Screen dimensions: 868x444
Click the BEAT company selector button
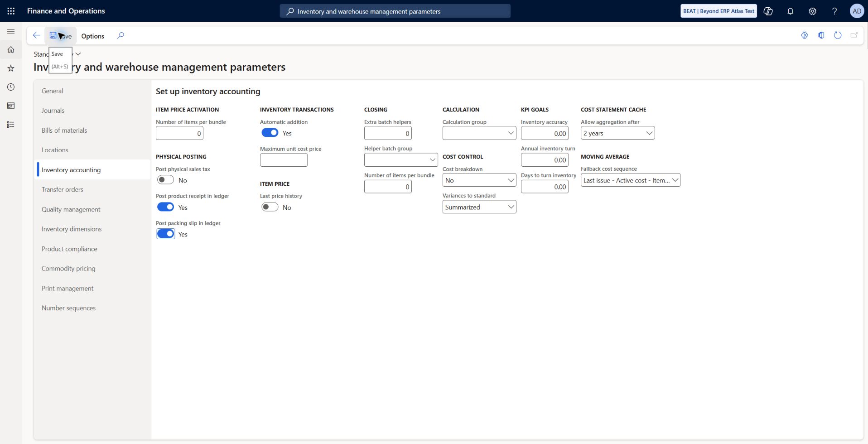tap(719, 11)
